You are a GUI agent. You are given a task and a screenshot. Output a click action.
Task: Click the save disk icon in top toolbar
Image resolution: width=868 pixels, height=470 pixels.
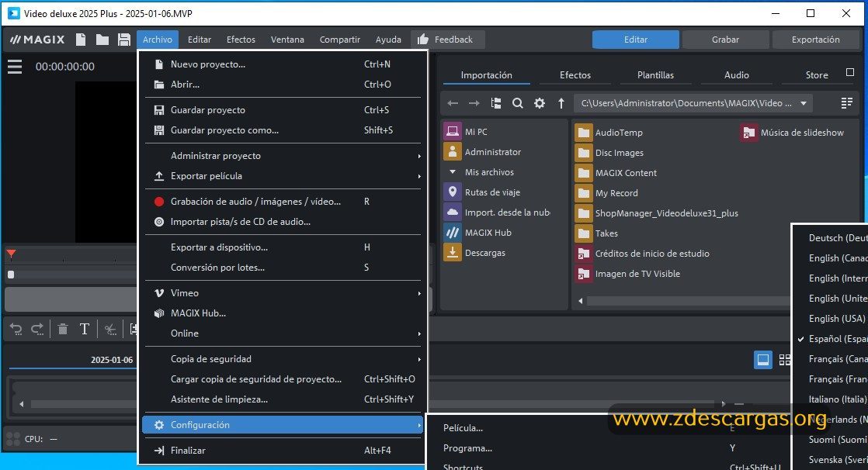point(124,40)
